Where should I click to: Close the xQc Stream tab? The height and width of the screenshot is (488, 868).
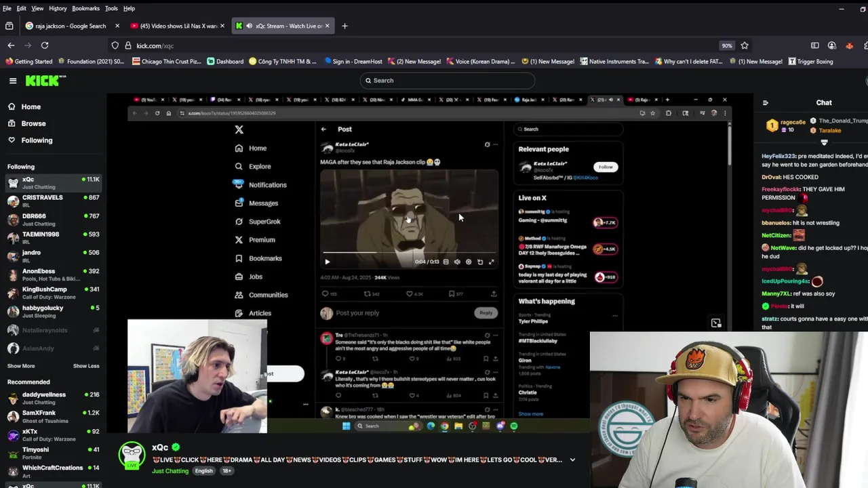[328, 26]
